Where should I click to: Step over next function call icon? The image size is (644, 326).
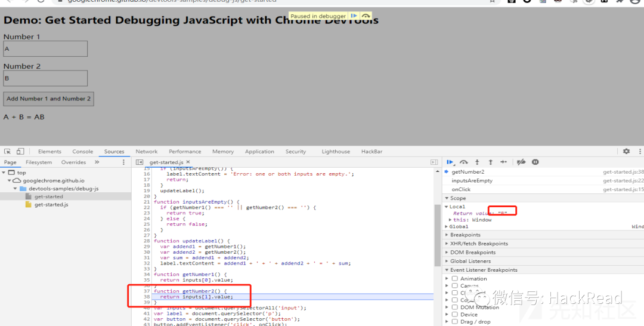(x=464, y=162)
